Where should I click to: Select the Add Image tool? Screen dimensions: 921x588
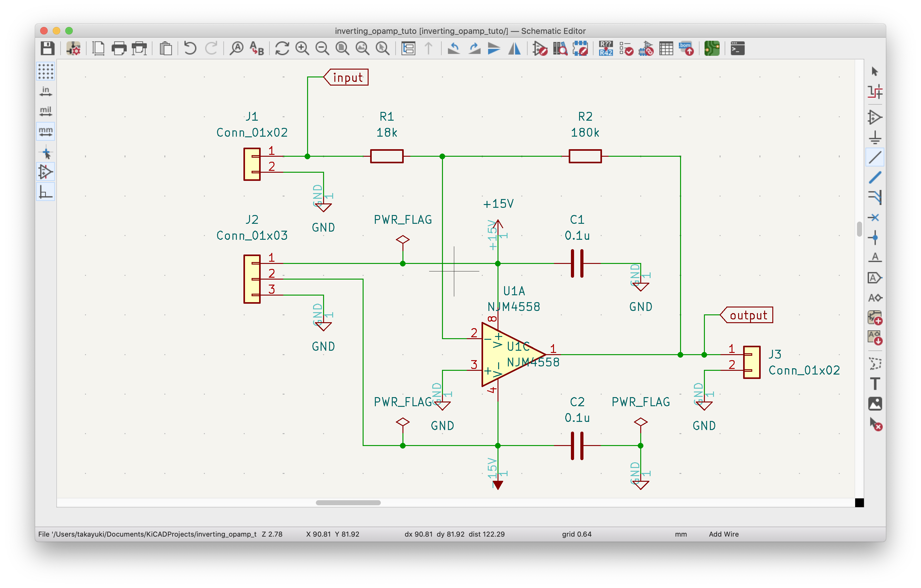click(x=875, y=404)
